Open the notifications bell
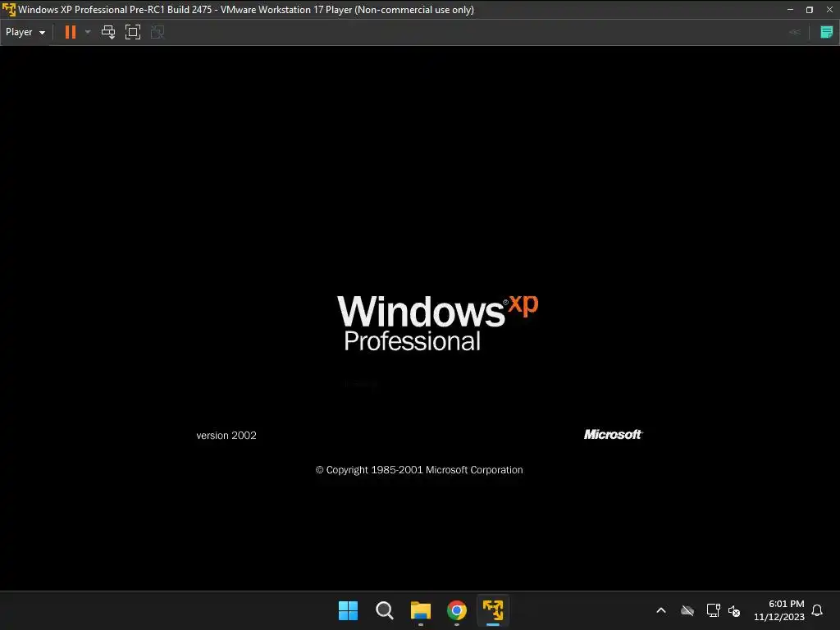 click(817, 610)
